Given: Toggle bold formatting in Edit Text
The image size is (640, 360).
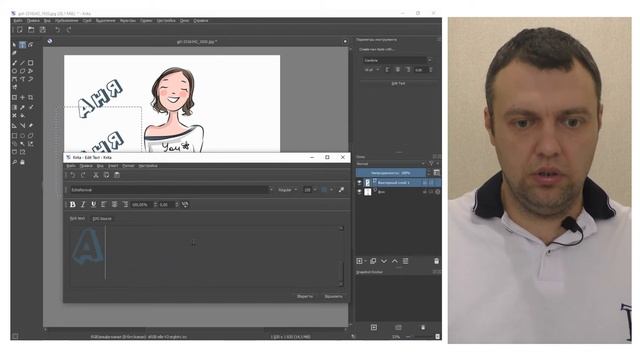Looking at the screenshot, I should [73, 204].
